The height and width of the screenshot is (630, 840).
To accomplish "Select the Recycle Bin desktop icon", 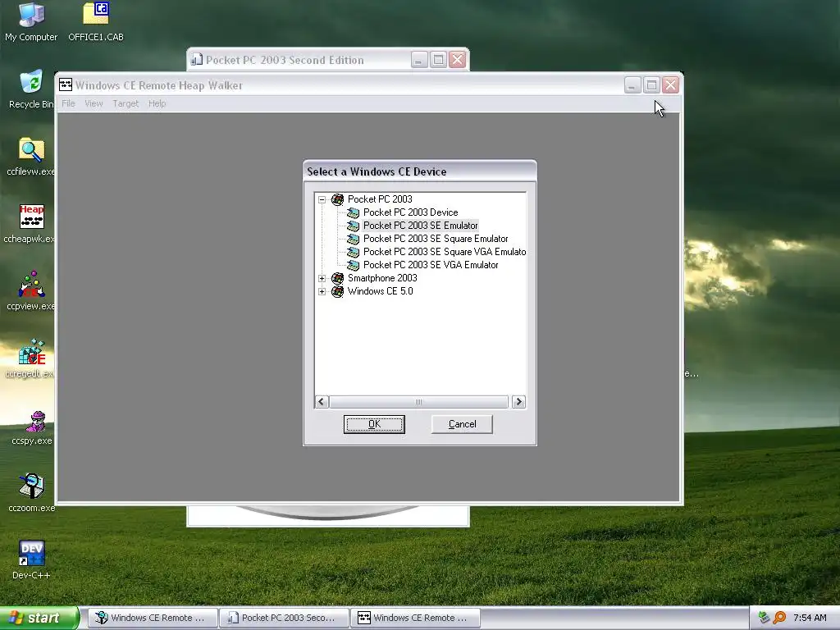I will pos(31,89).
